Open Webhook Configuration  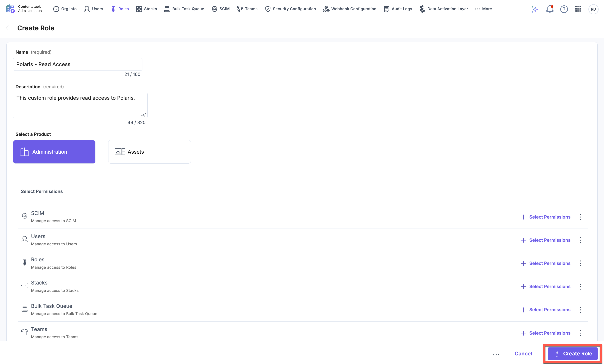pos(350,9)
